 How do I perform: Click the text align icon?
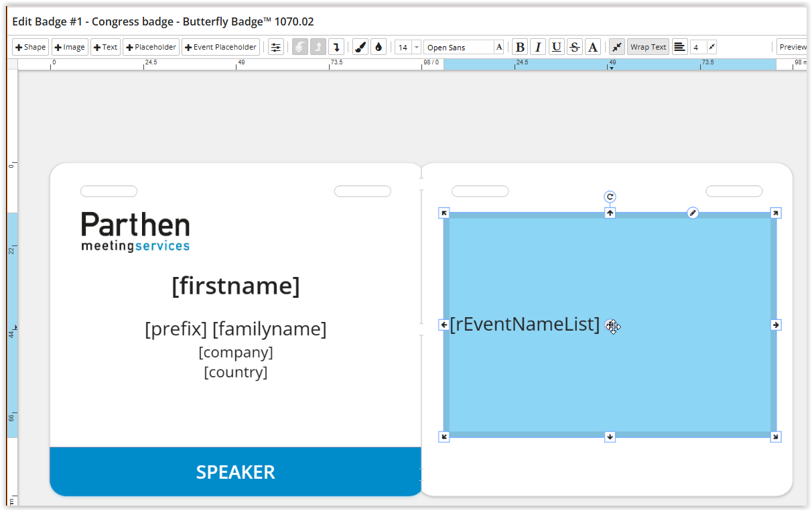[679, 48]
